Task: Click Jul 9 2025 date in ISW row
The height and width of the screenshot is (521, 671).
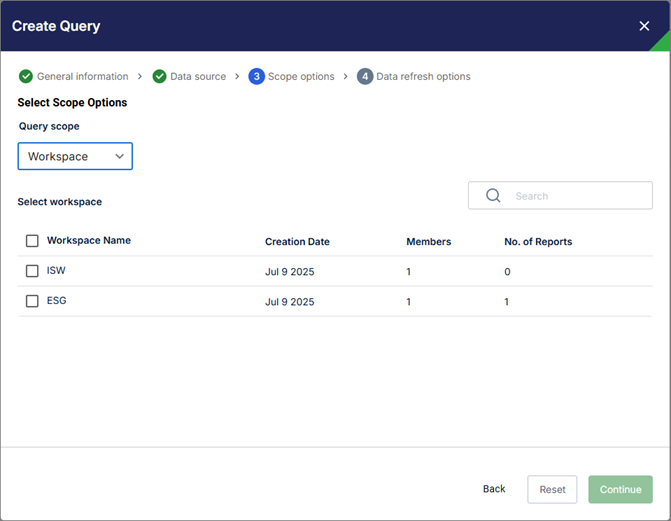Action: pos(289,272)
